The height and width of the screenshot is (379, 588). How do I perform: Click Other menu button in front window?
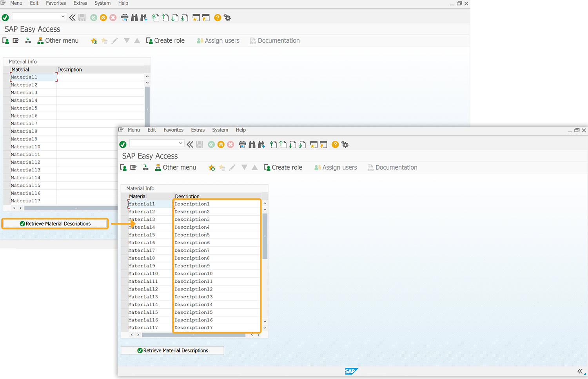pos(176,168)
